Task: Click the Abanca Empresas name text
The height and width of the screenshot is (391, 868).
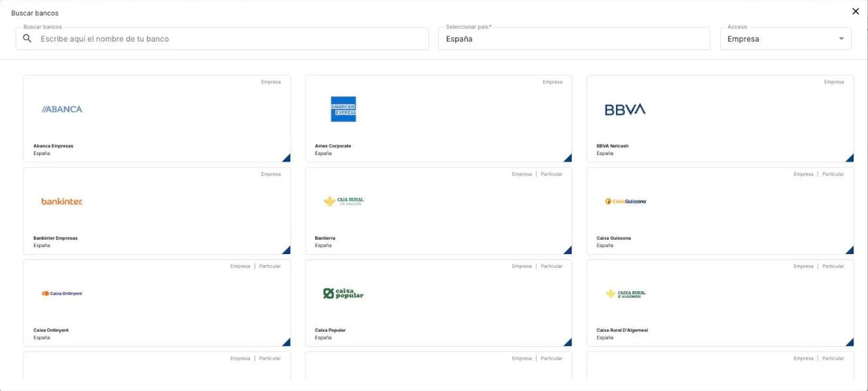Action: [x=53, y=146]
